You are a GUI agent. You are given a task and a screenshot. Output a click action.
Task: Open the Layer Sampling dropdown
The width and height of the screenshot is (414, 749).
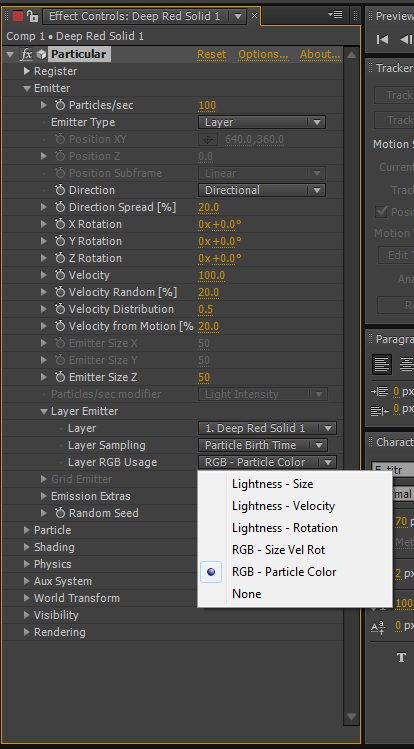tap(263, 445)
